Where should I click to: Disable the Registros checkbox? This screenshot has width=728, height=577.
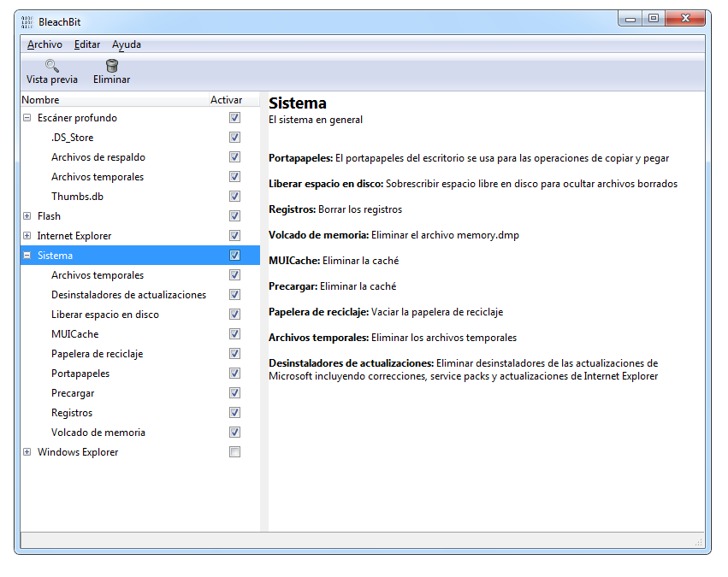[x=234, y=412]
